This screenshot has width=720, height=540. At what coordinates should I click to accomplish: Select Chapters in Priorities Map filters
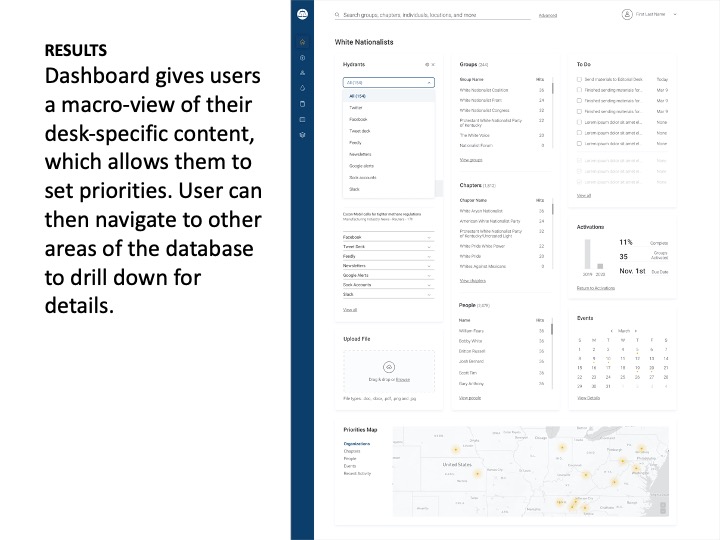coord(352,451)
